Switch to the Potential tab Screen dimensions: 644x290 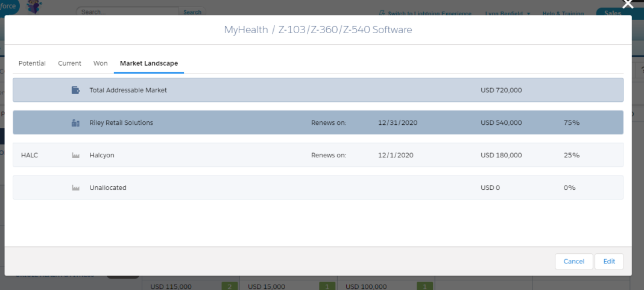click(32, 63)
